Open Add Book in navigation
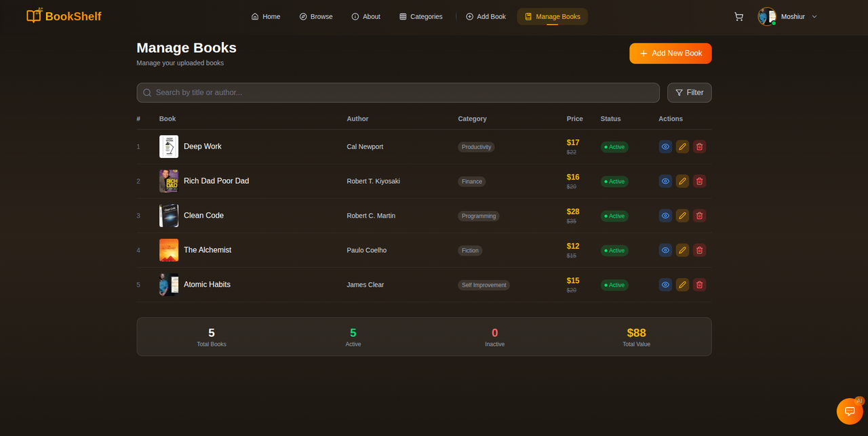Viewport: 868px width, 436px height. (x=486, y=16)
